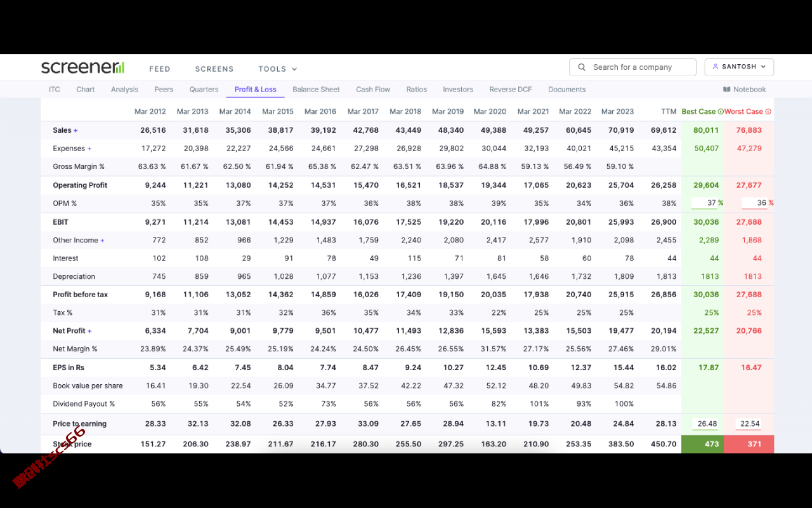Open the SANTOSH account dropdown
812x508 pixels.
point(739,67)
